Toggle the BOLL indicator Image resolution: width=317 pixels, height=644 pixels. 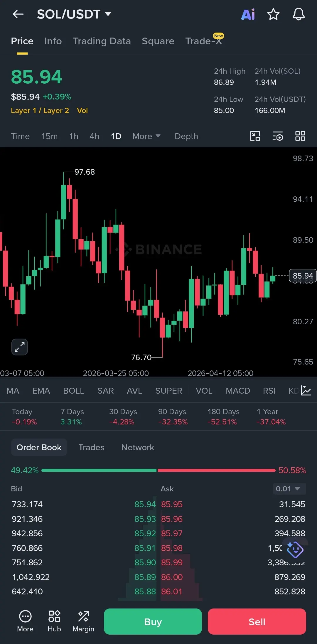point(74,391)
